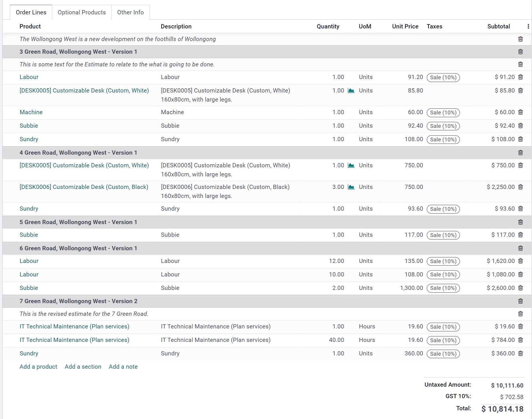Sort by Subtotal column header
This screenshot has width=532, height=419.
(x=499, y=26)
